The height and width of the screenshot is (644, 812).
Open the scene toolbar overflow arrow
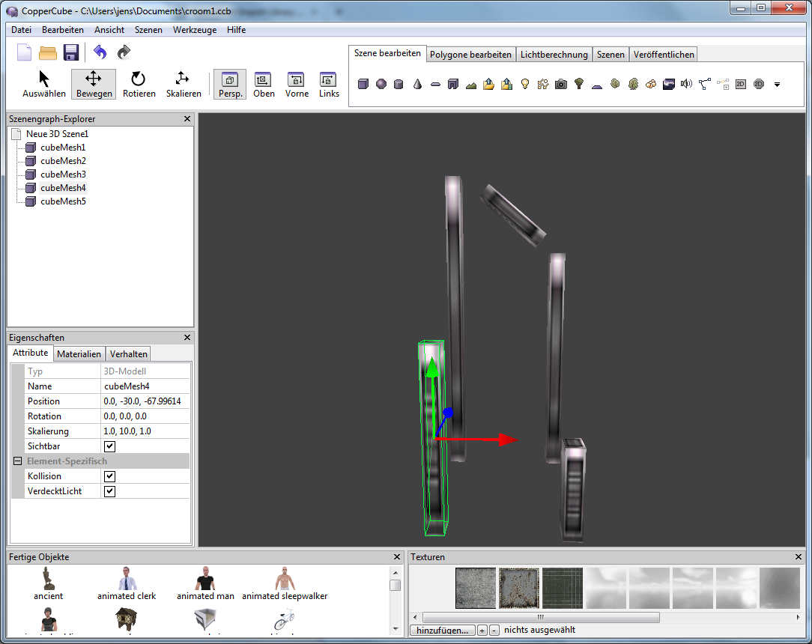[x=777, y=85]
